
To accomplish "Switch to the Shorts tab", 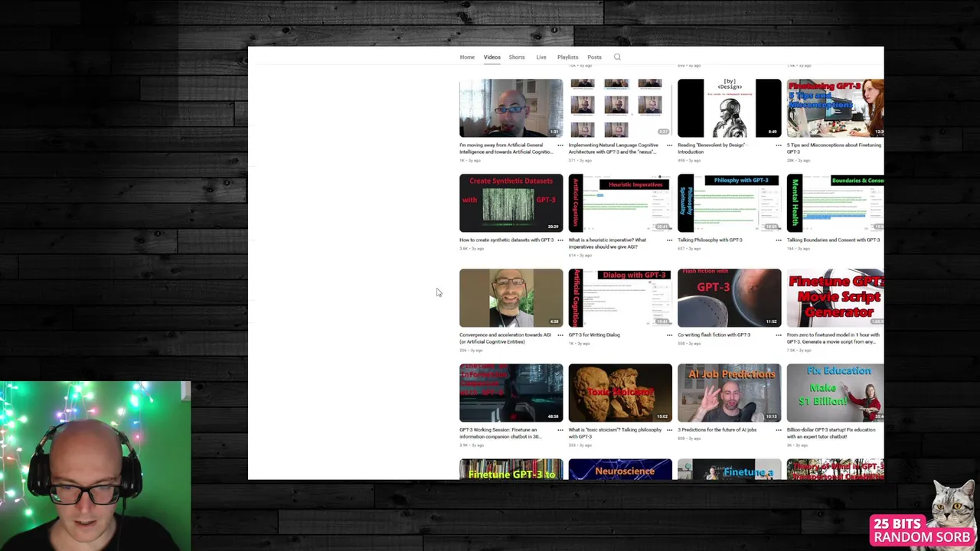I will click(x=517, y=57).
